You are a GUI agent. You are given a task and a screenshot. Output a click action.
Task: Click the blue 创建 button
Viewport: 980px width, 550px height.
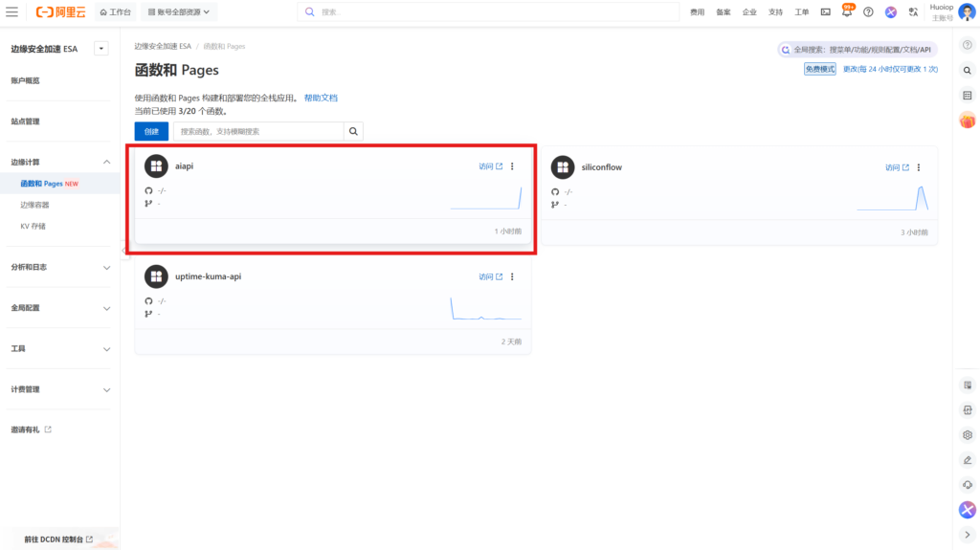tap(151, 131)
